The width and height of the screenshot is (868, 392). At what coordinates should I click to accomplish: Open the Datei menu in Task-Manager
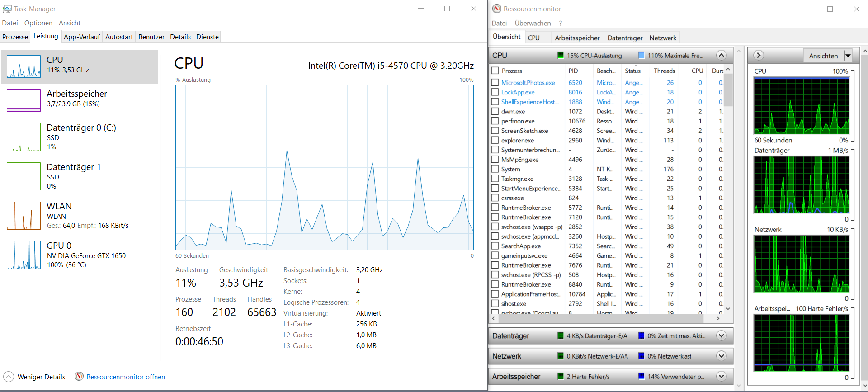pos(10,23)
